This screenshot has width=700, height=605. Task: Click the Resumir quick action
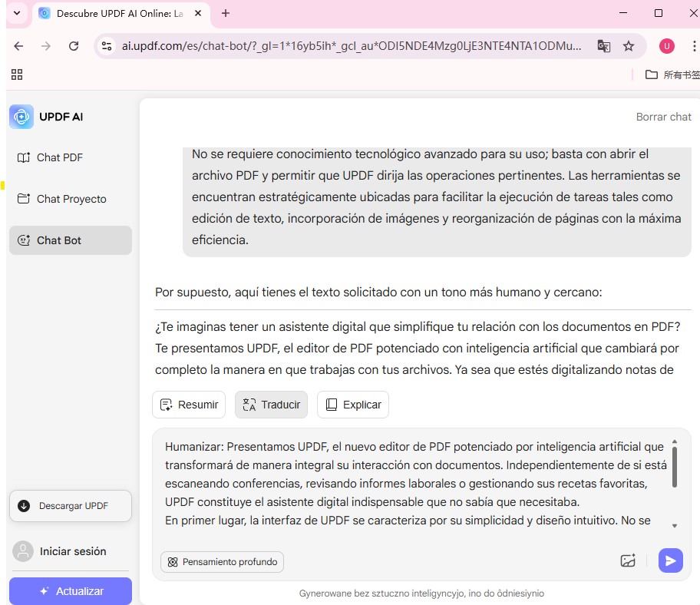pos(189,405)
